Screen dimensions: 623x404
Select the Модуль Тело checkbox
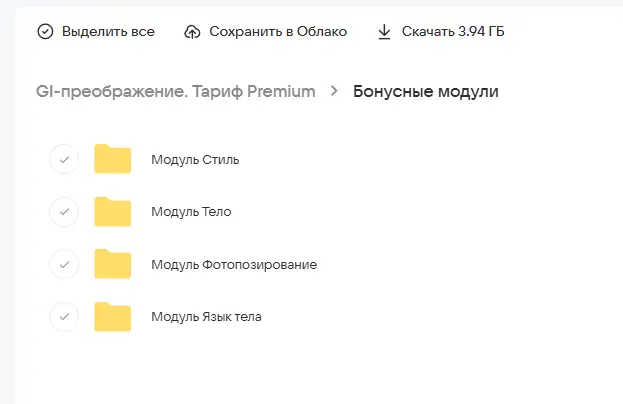[64, 212]
